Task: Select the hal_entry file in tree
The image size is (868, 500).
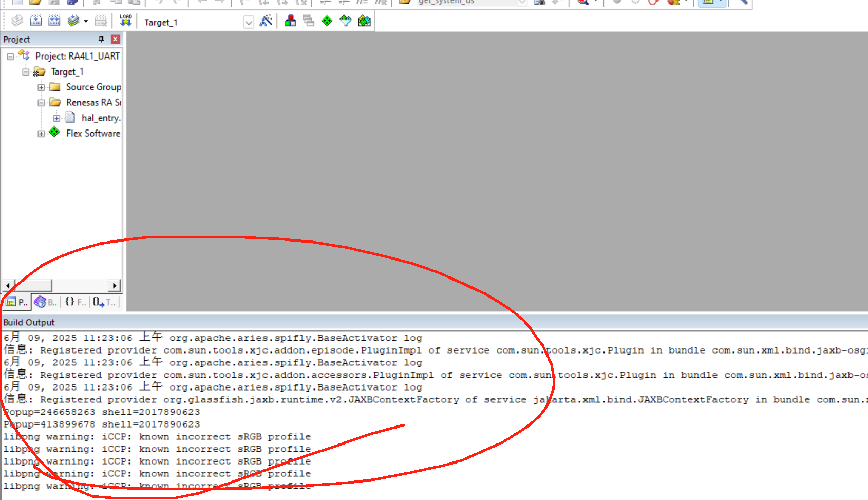Action: point(101,118)
